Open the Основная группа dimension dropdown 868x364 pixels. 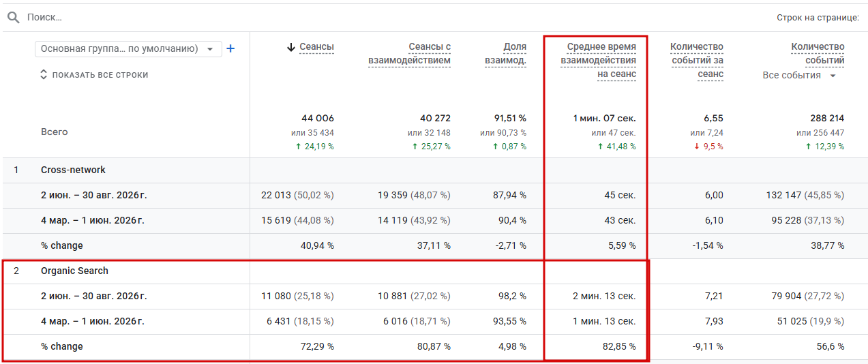tap(128, 48)
